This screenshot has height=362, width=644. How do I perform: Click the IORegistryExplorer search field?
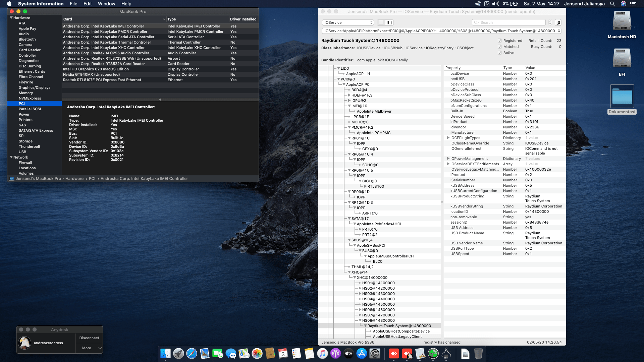[x=509, y=22]
